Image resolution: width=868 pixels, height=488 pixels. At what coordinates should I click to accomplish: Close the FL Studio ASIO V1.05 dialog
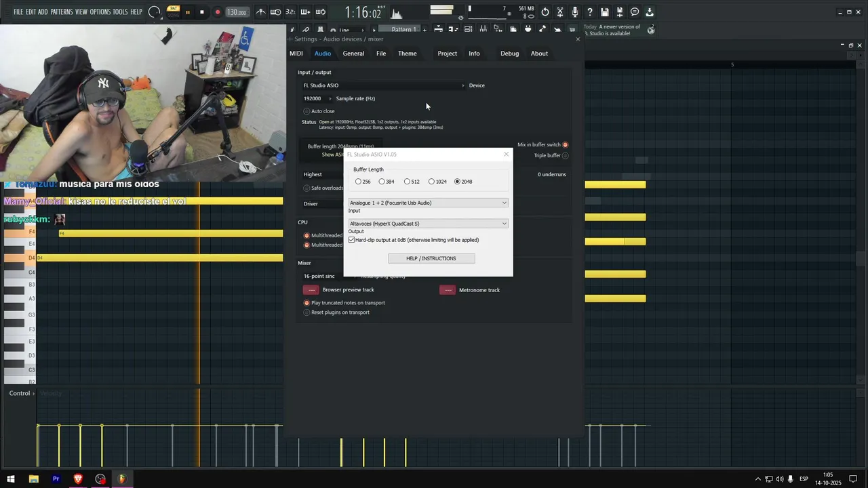[506, 155]
